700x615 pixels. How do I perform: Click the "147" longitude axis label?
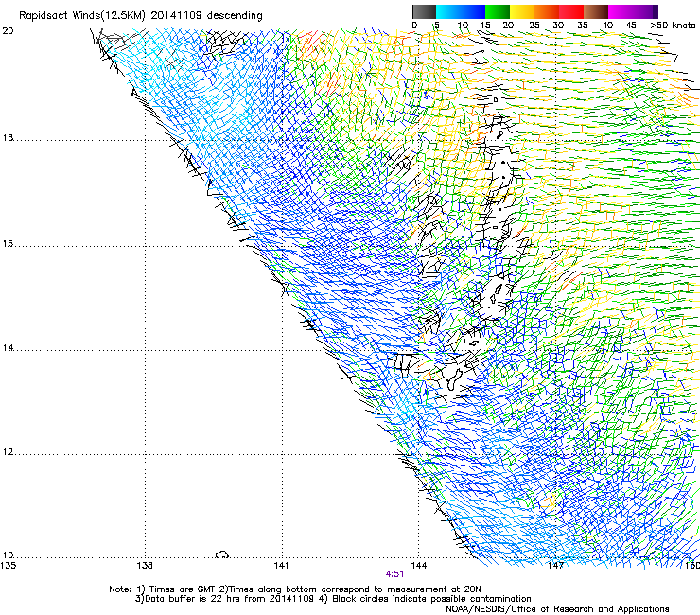click(x=555, y=566)
